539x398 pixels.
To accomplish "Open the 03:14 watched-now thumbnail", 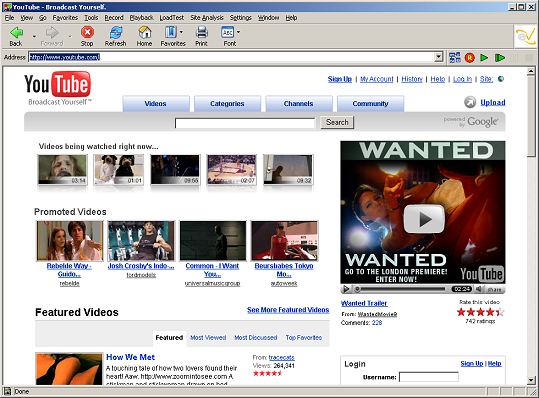I will tap(62, 170).
